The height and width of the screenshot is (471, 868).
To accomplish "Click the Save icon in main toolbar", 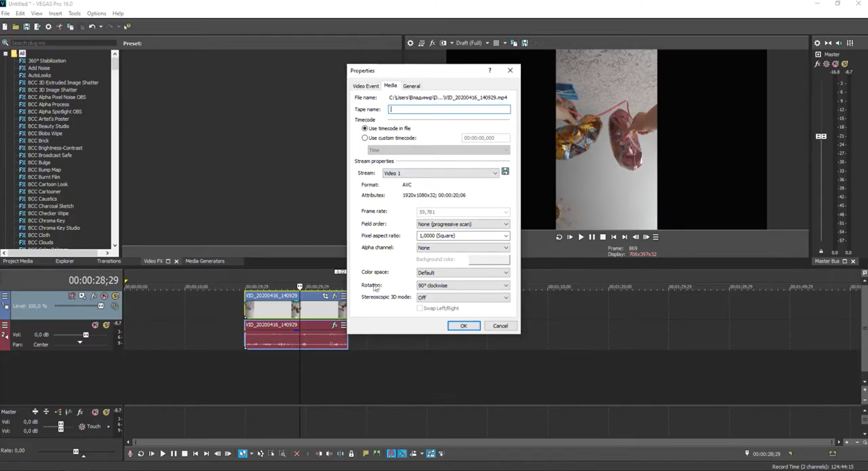I will tap(26, 27).
